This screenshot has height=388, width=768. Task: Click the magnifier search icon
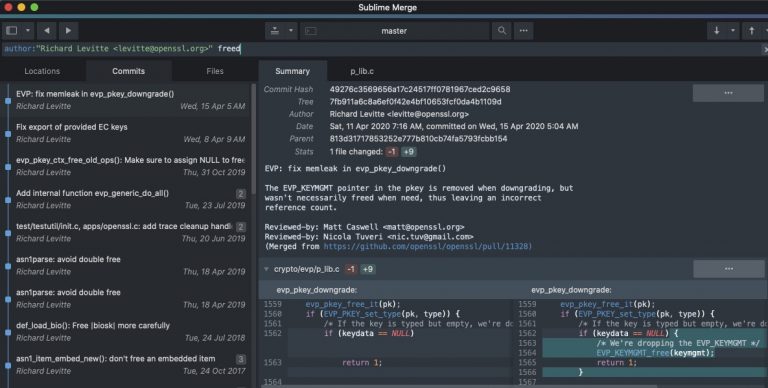click(502, 30)
